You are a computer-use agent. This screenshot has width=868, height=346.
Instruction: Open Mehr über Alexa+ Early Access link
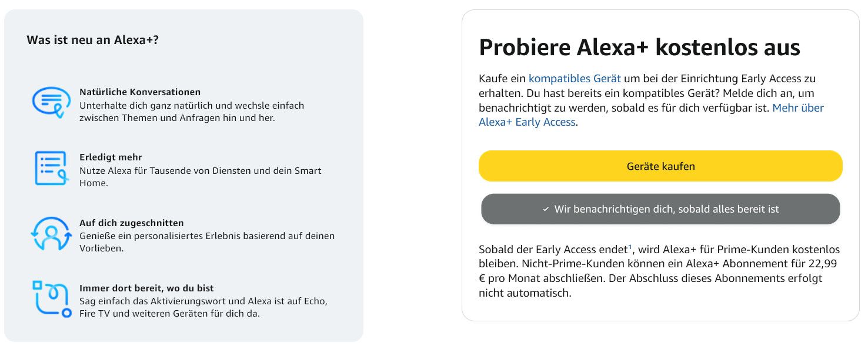coord(651,115)
